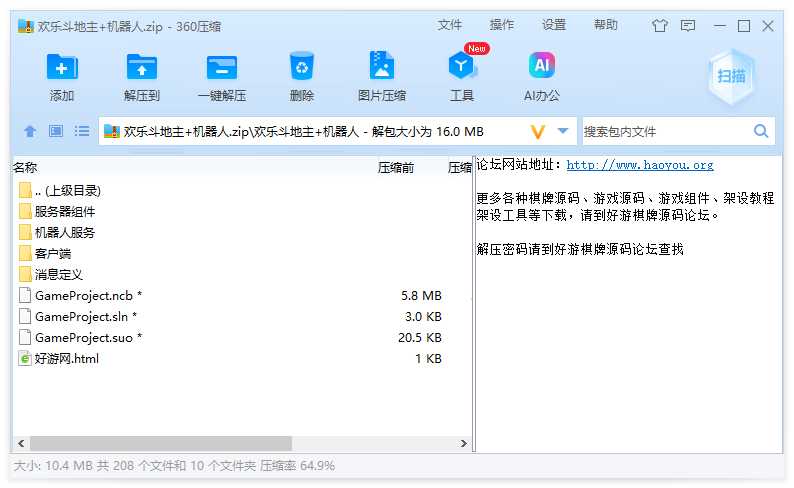
Task: Click the 360压缩 app icon in title bar
Action: [x=26, y=26]
